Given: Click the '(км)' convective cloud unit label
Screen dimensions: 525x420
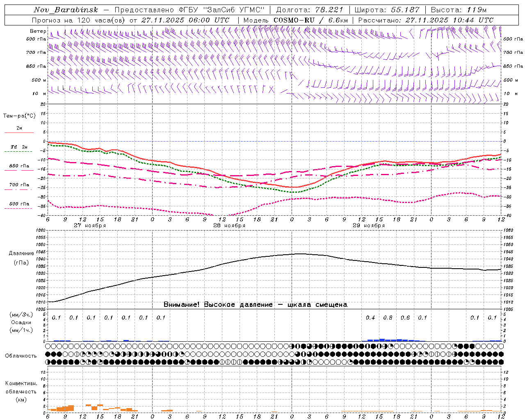Looking at the screenshot, I should click(x=21, y=399).
